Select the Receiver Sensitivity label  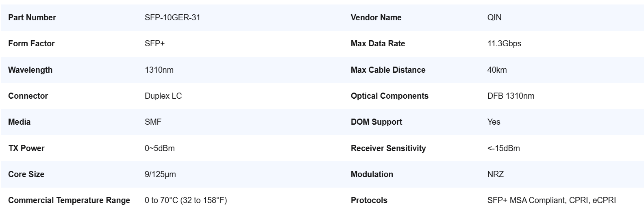[388, 148]
